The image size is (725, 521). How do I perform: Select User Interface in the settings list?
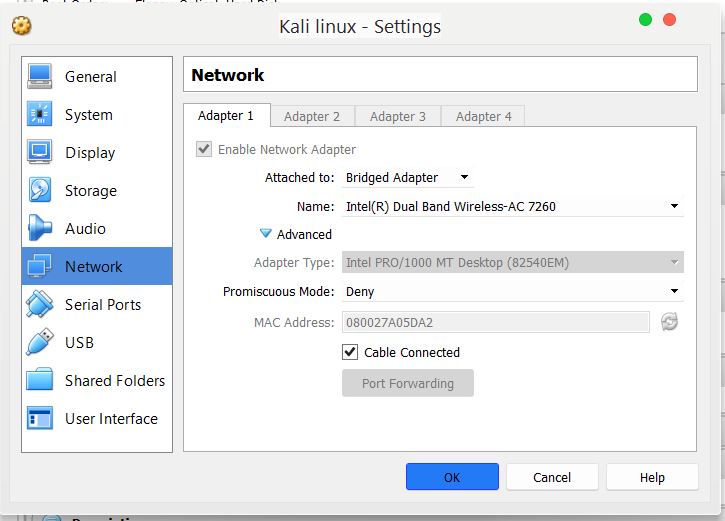click(x=97, y=418)
